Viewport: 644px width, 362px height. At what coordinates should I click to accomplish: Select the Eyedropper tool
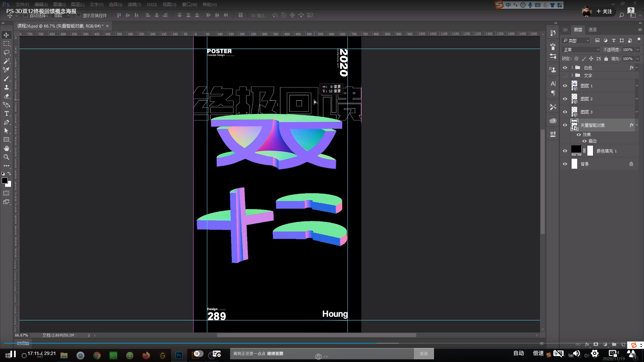pyautogui.click(x=6, y=70)
